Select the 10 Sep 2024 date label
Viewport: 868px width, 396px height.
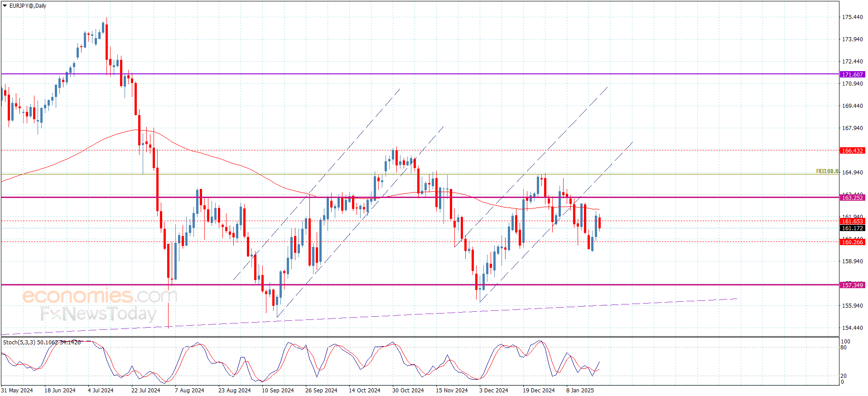(278, 391)
